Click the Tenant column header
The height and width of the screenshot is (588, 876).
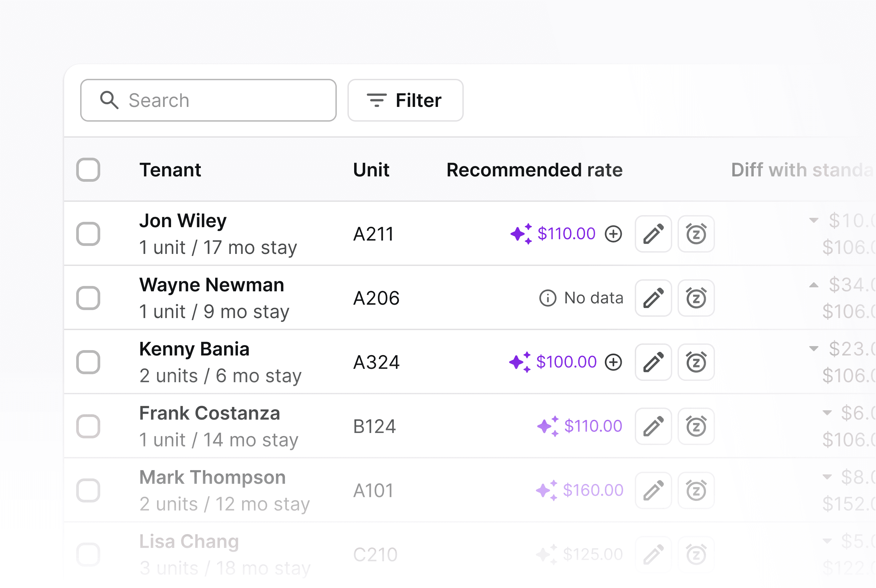[x=170, y=170]
